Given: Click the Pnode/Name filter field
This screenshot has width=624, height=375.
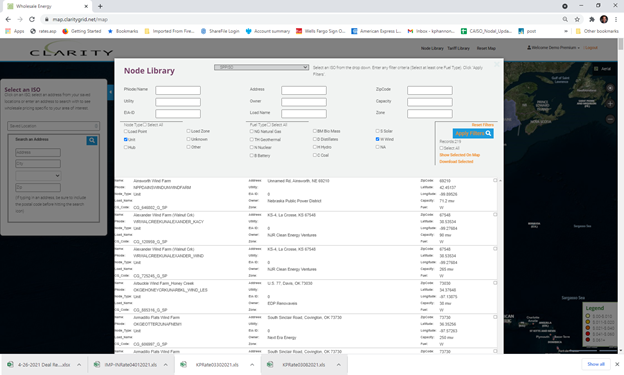Looking at the screenshot, I should point(178,90).
